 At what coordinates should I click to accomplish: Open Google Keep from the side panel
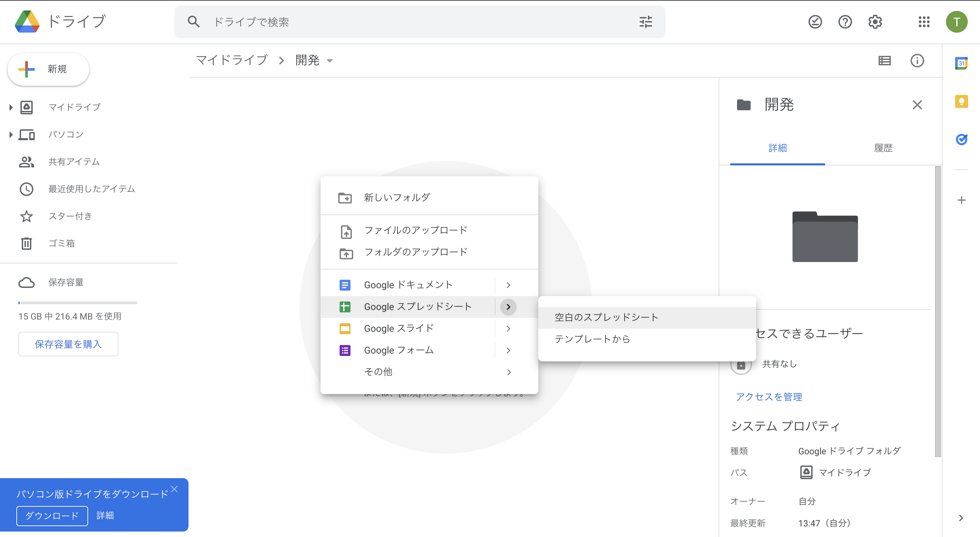(x=962, y=101)
